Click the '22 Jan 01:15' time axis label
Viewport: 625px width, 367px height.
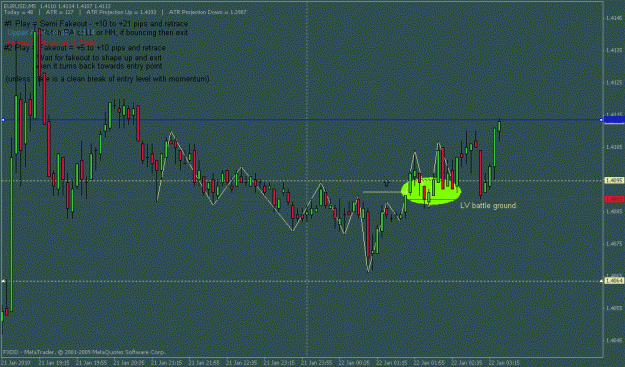392,363
